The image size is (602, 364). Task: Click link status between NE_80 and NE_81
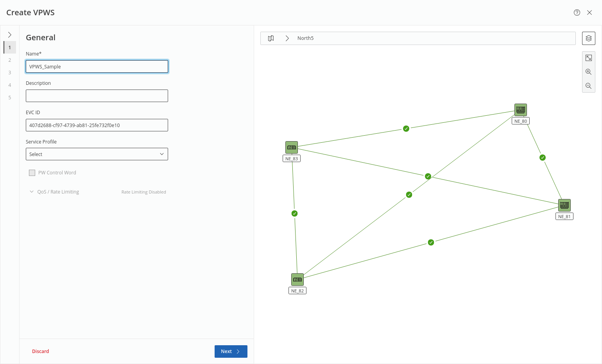542,158
